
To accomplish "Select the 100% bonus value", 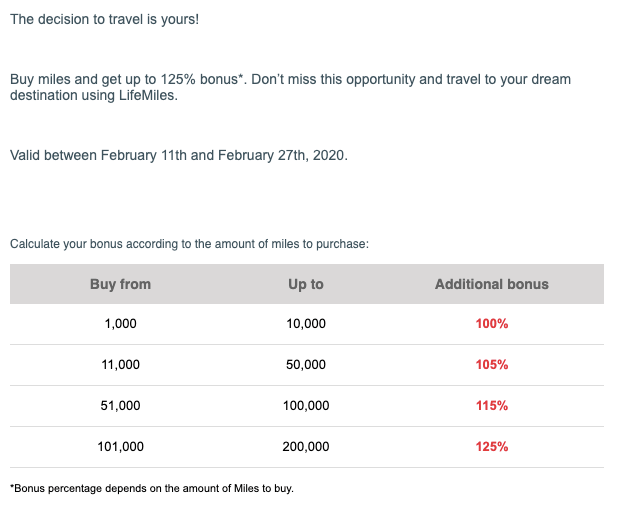I will click(x=491, y=324).
